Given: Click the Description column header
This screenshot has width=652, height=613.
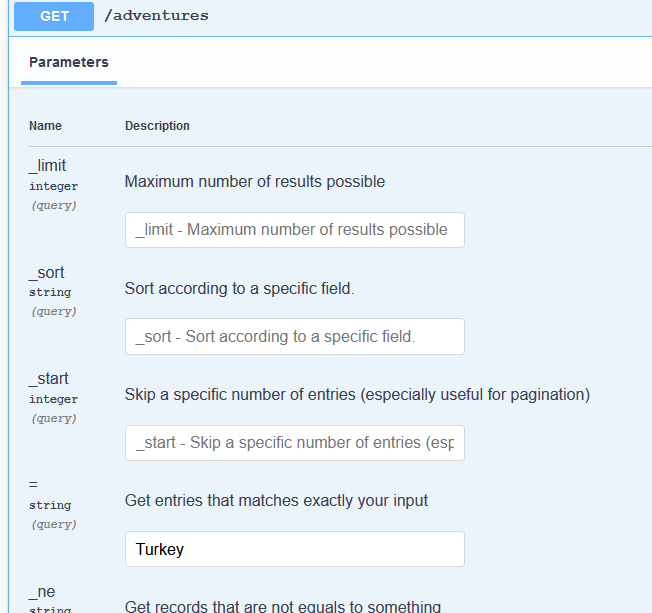Looking at the screenshot, I should (157, 126).
